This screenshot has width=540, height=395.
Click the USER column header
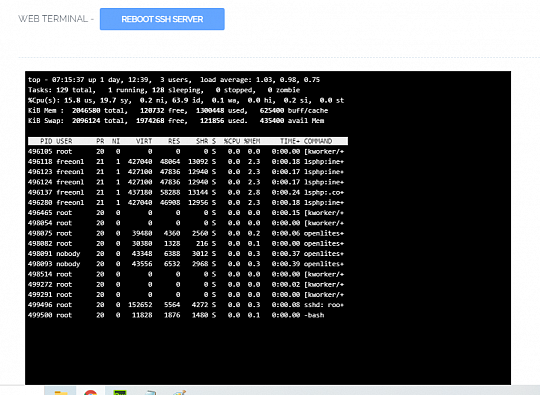coord(64,141)
